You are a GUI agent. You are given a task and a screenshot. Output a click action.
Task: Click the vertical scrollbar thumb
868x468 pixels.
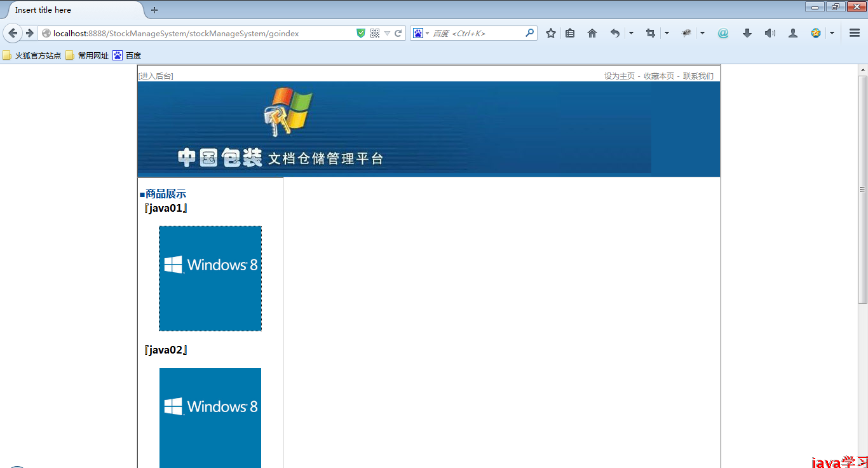863,189
